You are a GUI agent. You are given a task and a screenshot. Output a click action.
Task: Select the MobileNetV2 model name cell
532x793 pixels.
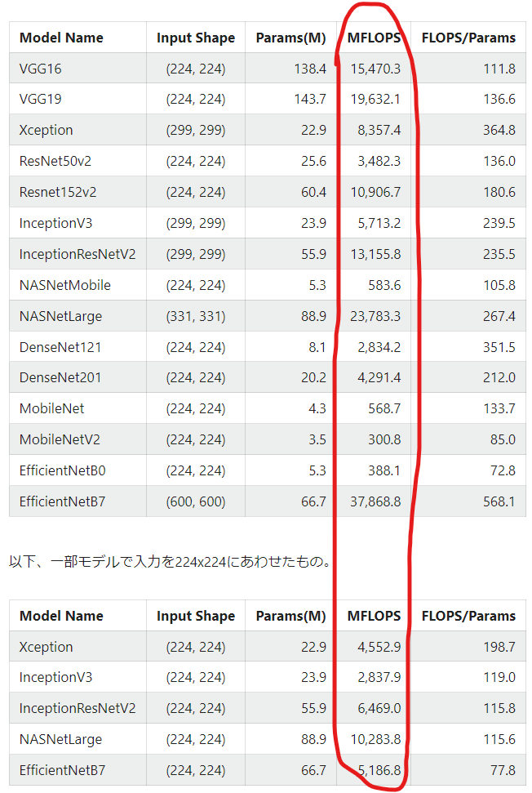pos(60,440)
